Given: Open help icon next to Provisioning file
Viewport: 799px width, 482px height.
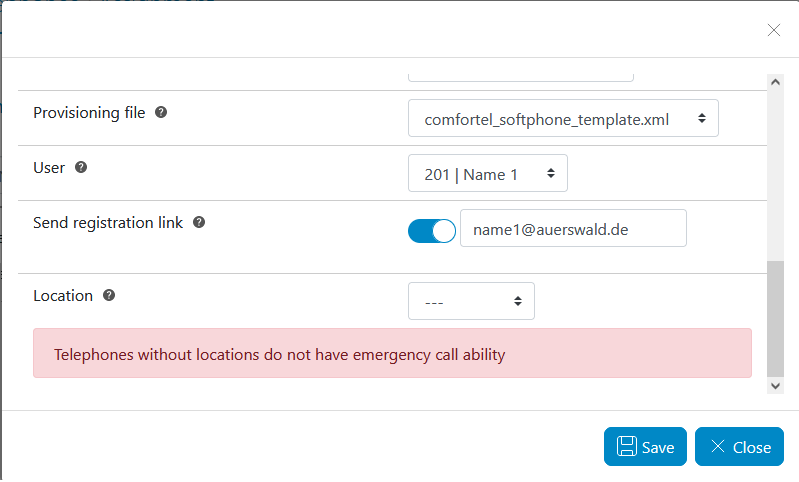Looking at the screenshot, I should tap(161, 112).
